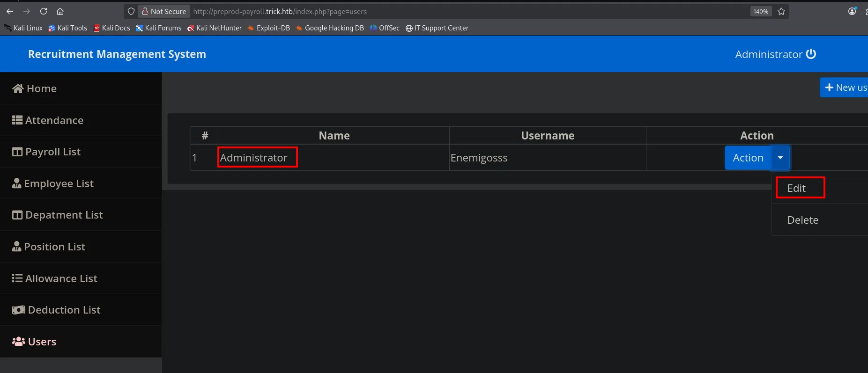Click the row number 1 cell

coord(205,158)
